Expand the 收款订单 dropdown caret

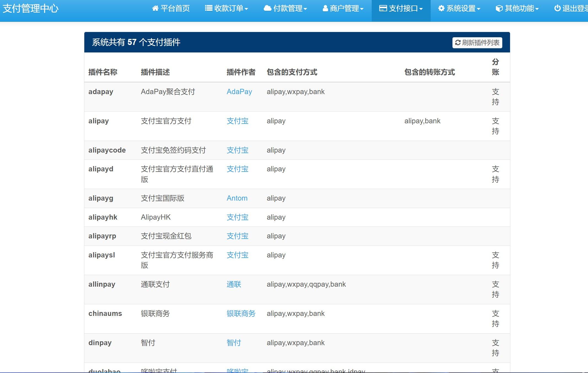pyautogui.click(x=246, y=9)
